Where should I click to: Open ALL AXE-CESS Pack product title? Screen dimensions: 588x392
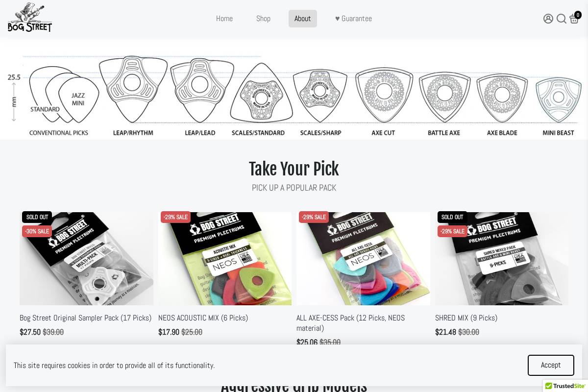click(x=350, y=323)
